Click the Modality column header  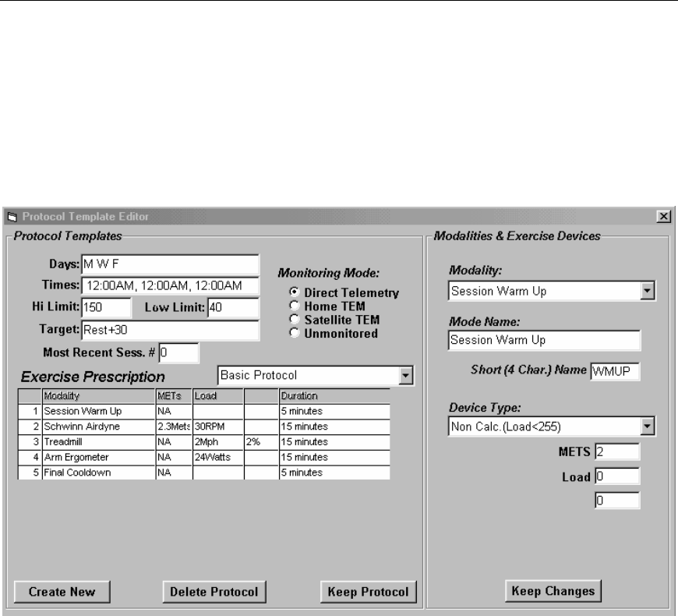click(x=99, y=396)
